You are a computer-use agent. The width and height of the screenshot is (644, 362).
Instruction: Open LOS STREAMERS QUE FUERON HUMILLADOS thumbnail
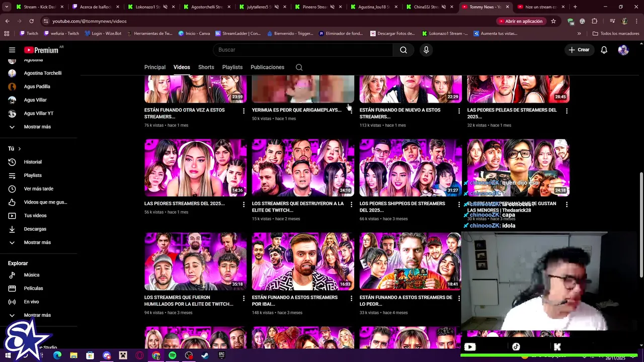tap(195, 261)
